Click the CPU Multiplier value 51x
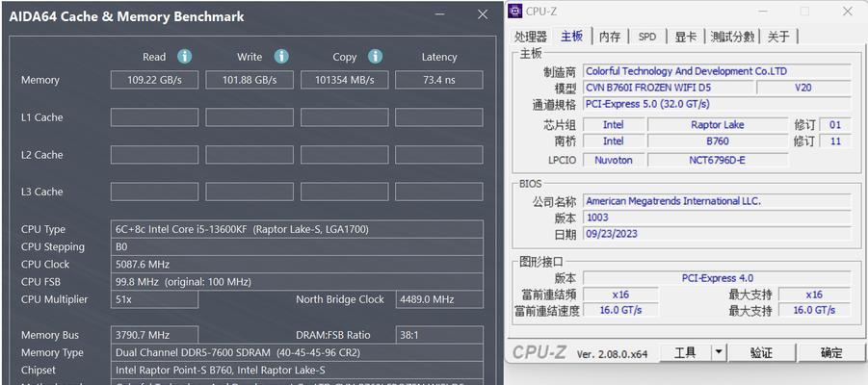The width and height of the screenshot is (868, 385). click(154, 299)
